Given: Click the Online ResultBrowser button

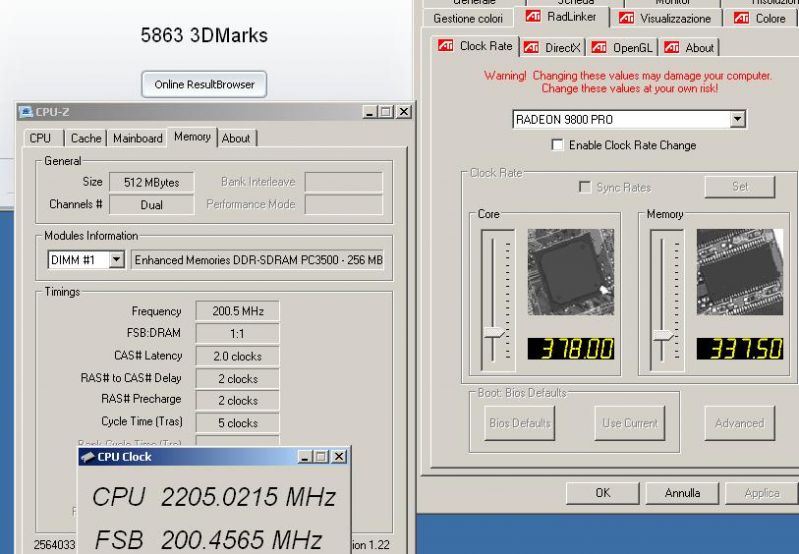Looking at the screenshot, I should [x=204, y=85].
